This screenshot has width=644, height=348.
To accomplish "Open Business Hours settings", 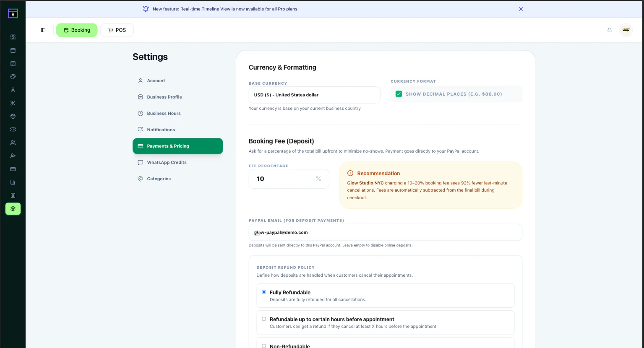I will tap(178, 113).
